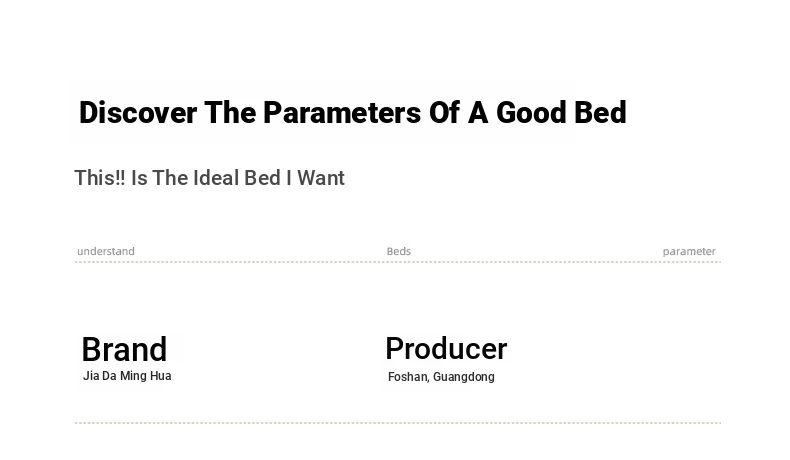Click the word 'Parameters' in the headline
Viewport: 790px width, 460px height.
point(342,113)
